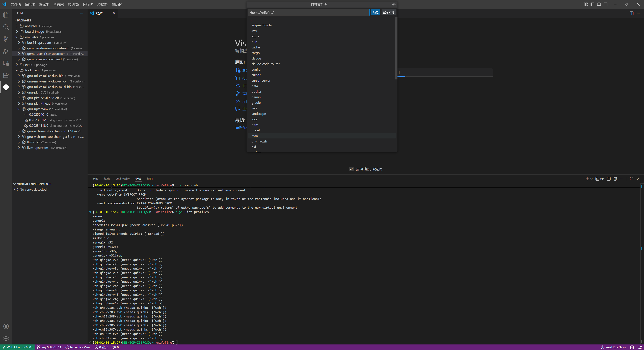This screenshot has width=644, height=350.
Task: Click the folder path input field
Action: pyautogui.click(x=309, y=13)
